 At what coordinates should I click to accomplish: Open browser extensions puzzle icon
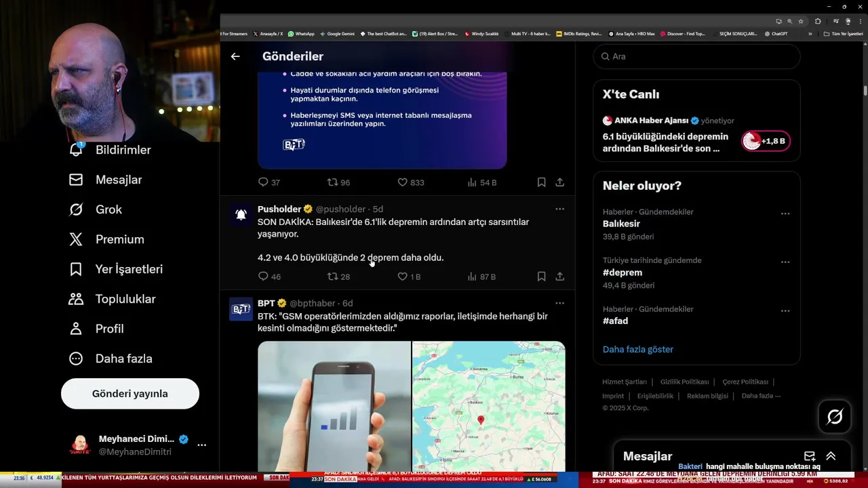(818, 21)
